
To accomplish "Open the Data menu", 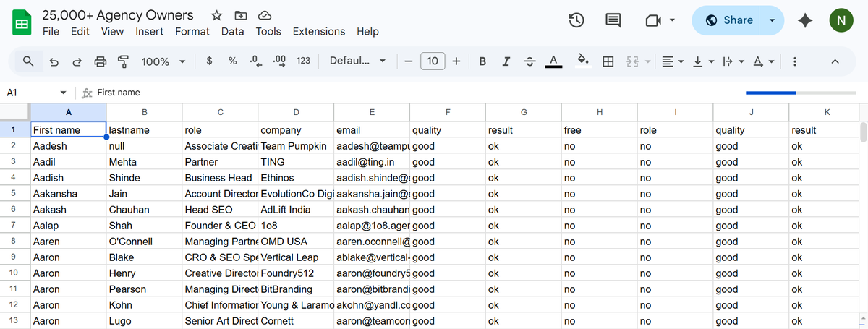I will pyautogui.click(x=232, y=31).
